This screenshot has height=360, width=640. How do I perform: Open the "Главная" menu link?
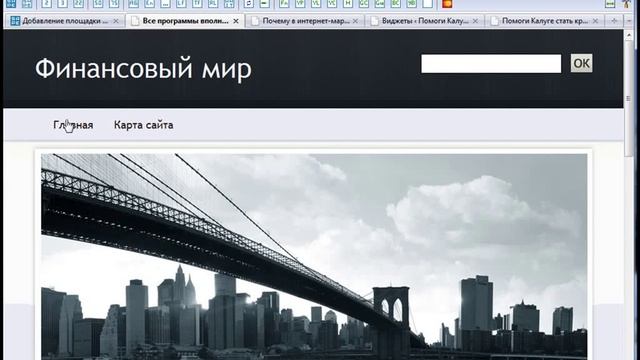coord(73,125)
